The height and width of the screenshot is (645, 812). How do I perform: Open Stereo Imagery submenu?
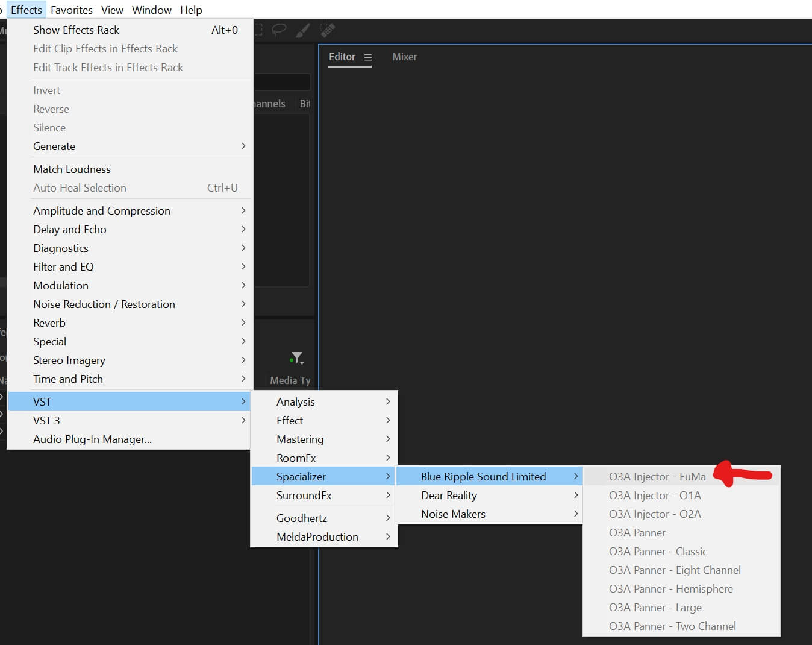coord(130,360)
